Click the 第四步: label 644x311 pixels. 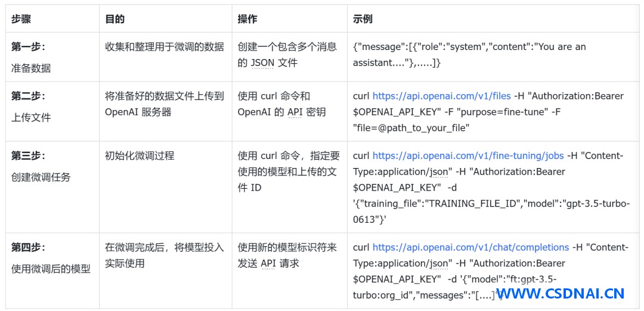tap(28, 247)
